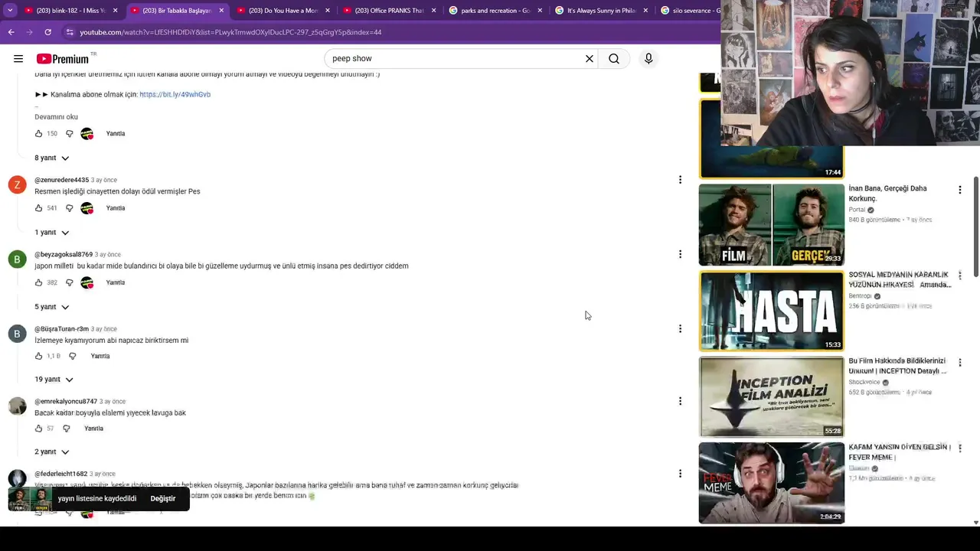Click the page vertical scrollbar
Screen dimensions: 980x551
pyautogui.click(x=975, y=227)
